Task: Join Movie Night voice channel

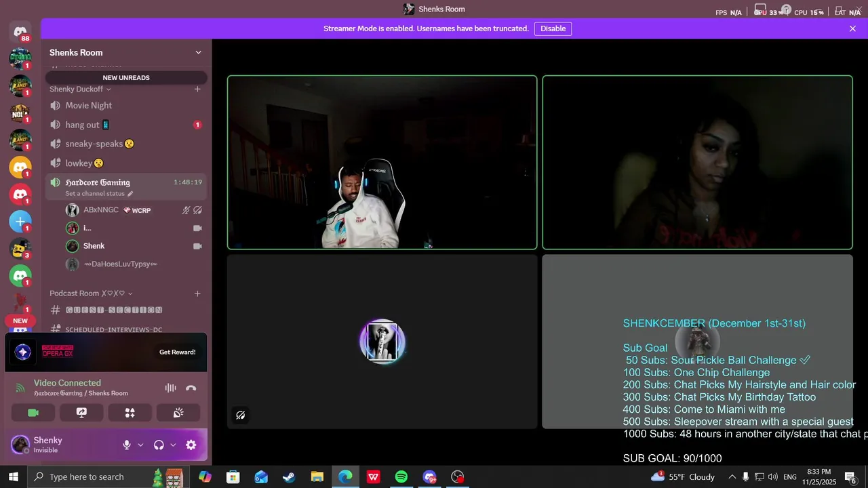Action: [126, 106]
